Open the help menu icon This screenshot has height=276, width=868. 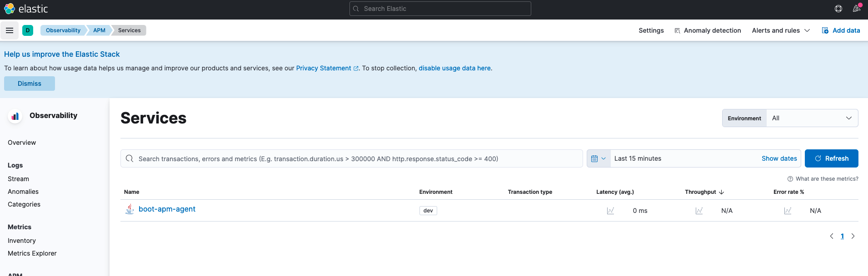[x=838, y=9]
